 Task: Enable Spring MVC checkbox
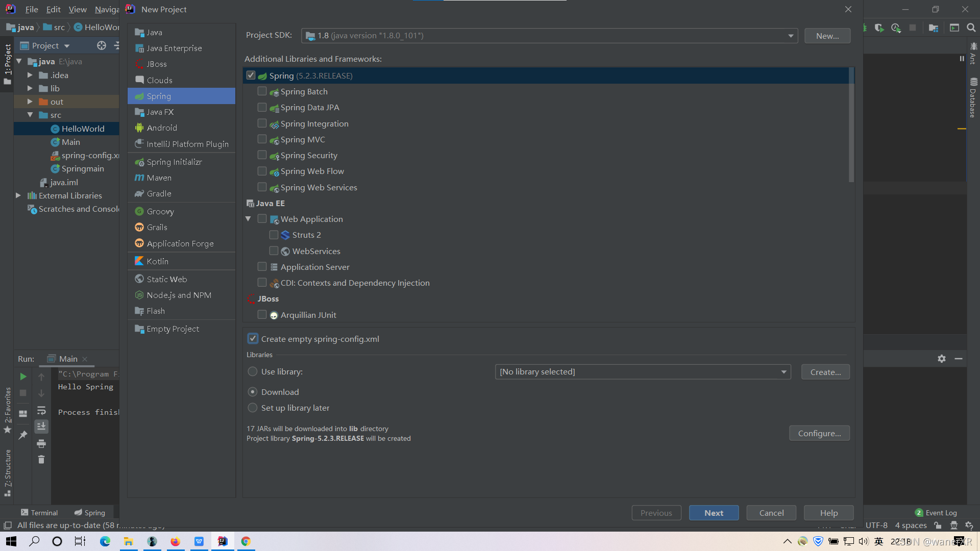coord(262,139)
